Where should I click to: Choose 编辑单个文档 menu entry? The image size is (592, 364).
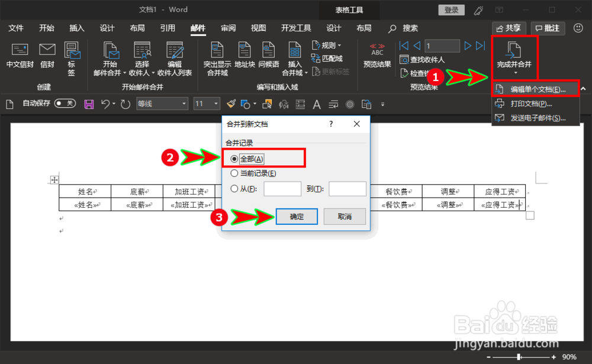coord(535,89)
